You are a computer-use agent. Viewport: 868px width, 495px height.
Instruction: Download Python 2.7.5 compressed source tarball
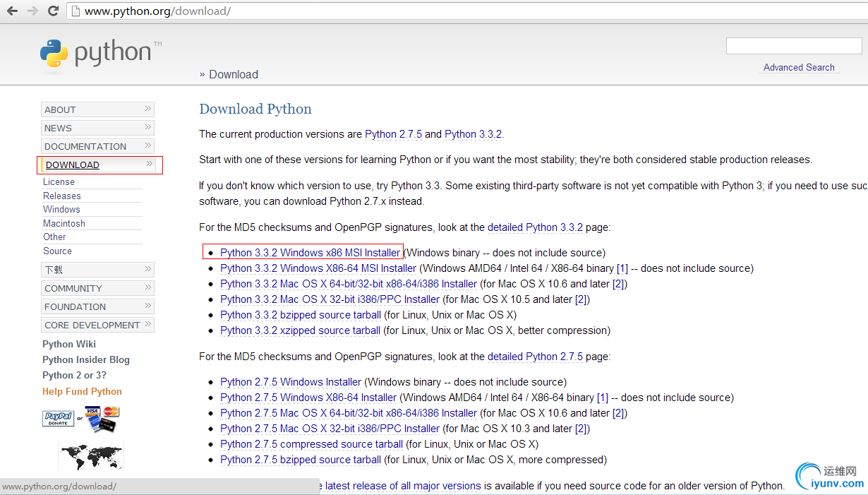pos(311,444)
